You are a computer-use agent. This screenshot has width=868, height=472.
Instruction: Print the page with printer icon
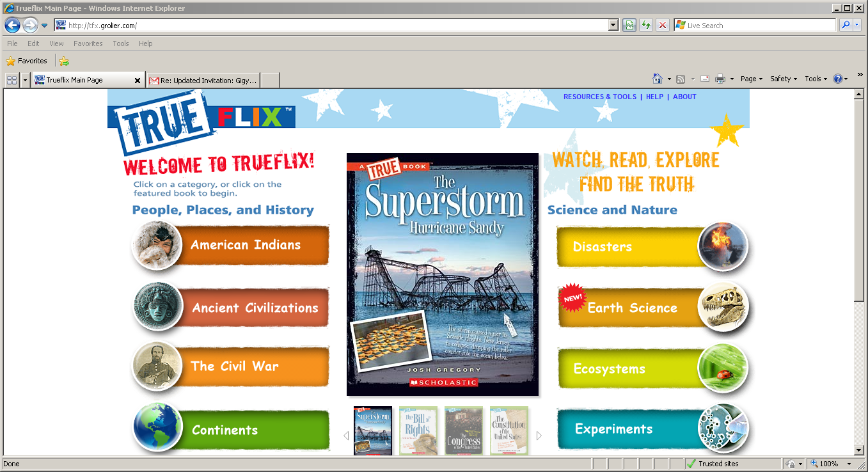[720, 79]
